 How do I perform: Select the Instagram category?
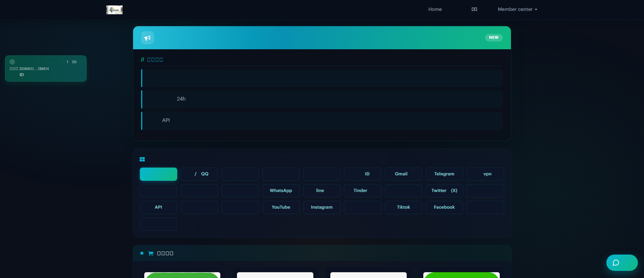coord(322,207)
